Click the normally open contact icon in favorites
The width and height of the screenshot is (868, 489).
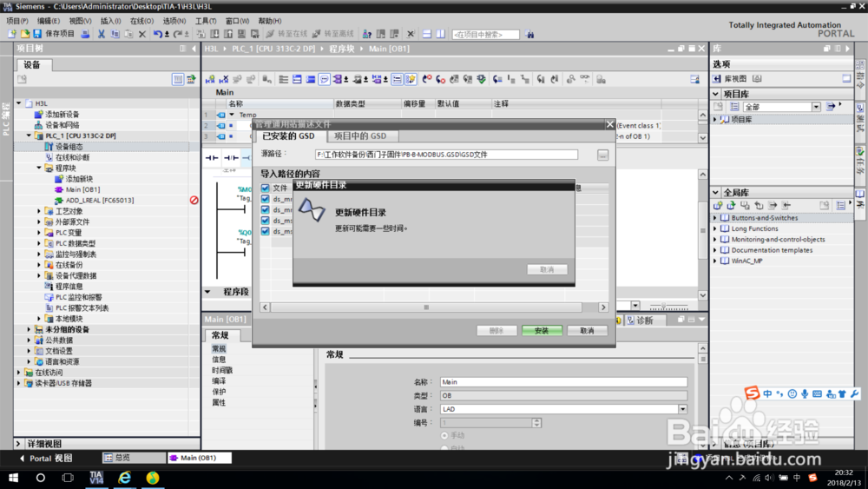coord(212,158)
